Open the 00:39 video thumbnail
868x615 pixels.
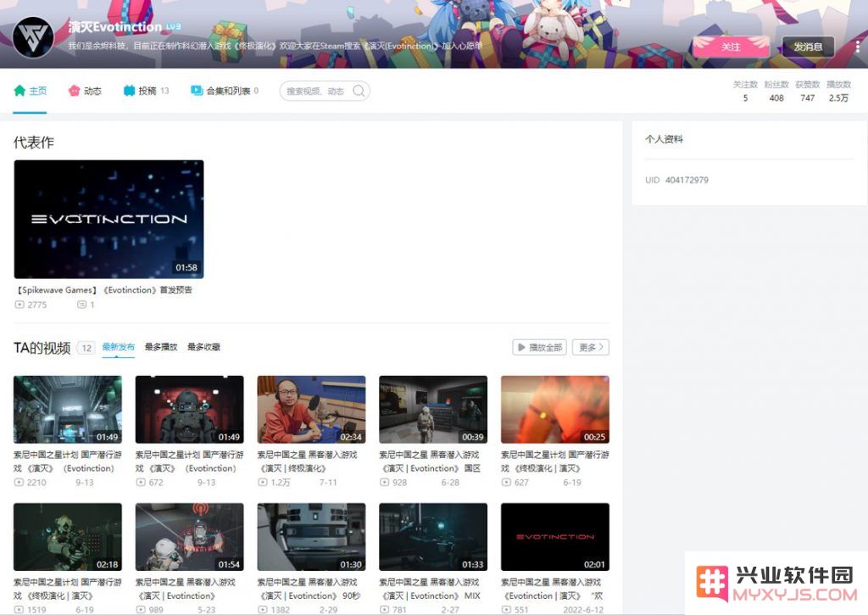click(433, 410)
